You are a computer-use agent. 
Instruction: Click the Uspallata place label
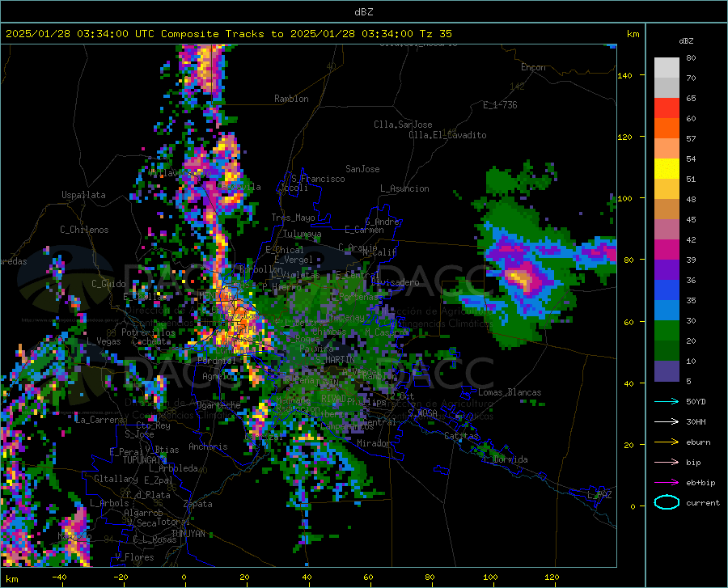83,195
